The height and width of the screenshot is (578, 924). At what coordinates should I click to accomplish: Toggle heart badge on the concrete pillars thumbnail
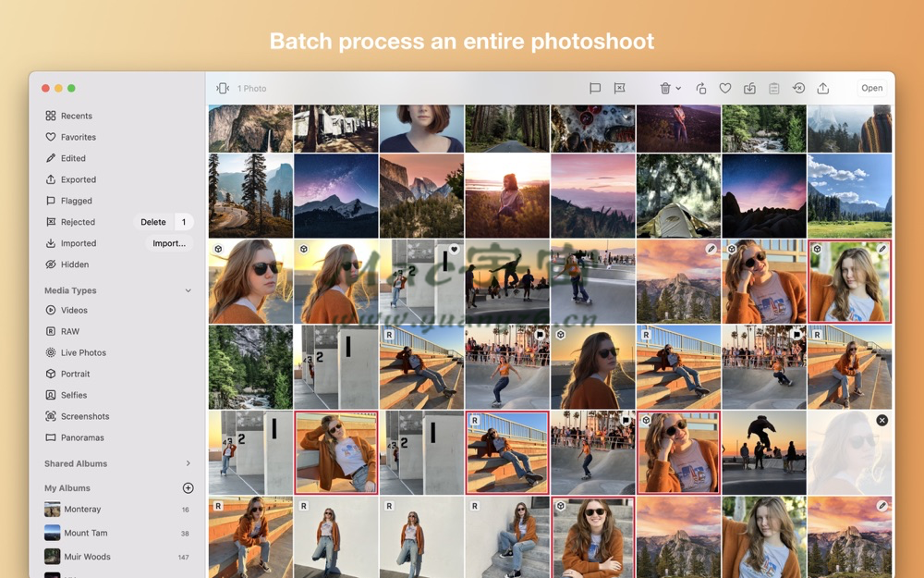(454, 250)
